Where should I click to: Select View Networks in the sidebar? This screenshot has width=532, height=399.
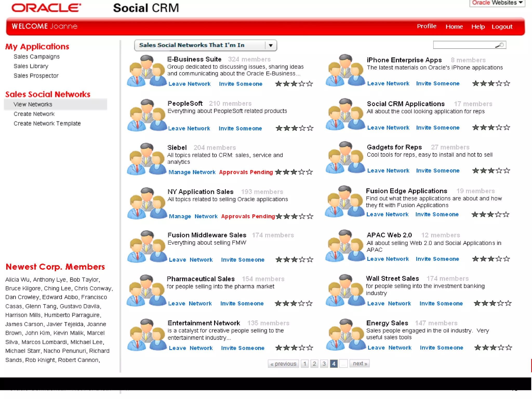tap(55, 104)
